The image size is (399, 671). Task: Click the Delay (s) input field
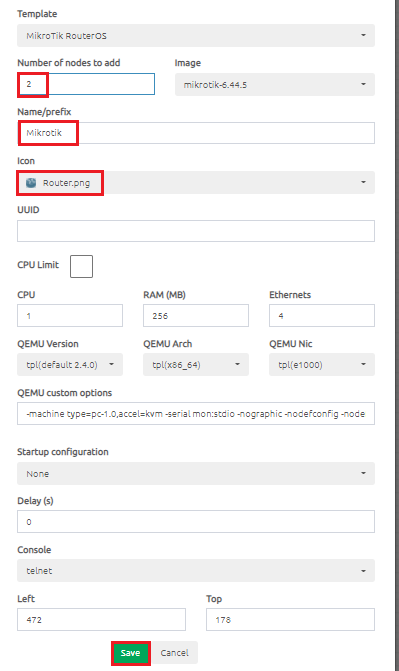point(196,522)
